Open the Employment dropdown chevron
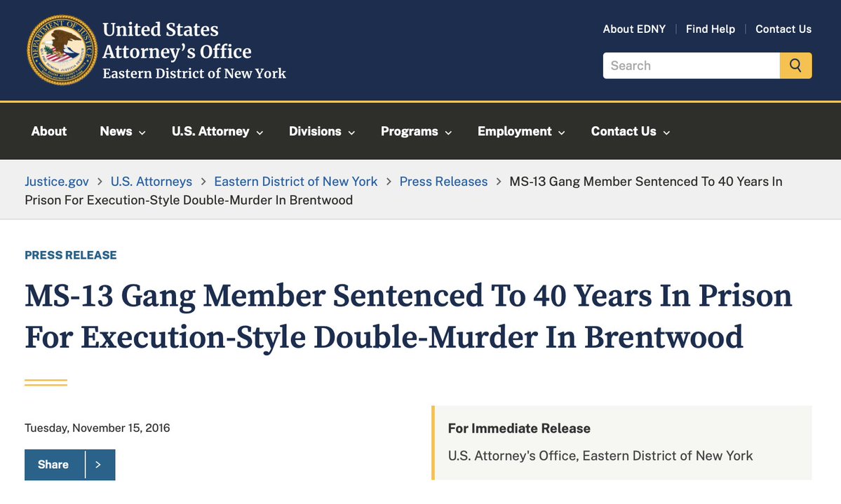This screenshot has width=841, height=504. tap(562, 132)
